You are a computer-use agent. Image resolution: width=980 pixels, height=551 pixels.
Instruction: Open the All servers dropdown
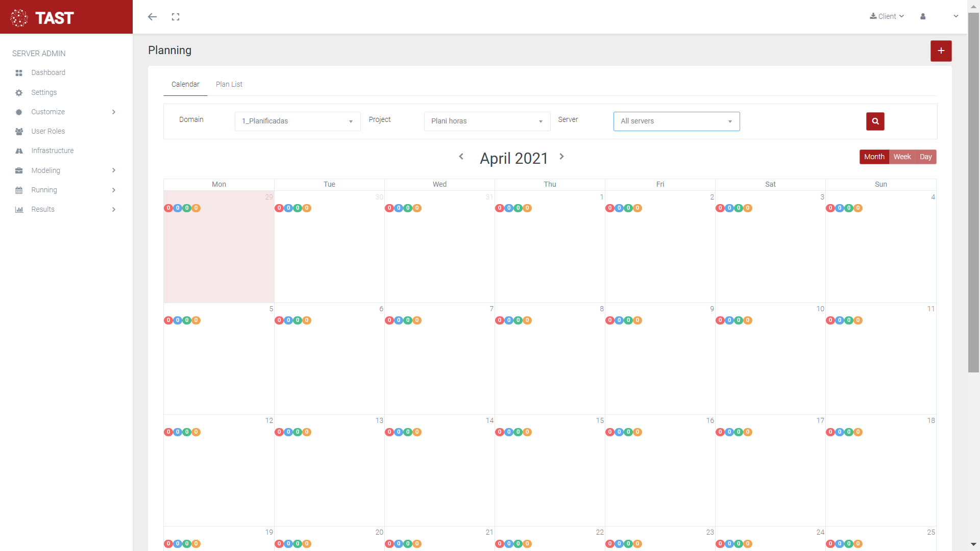pos(676,121)
